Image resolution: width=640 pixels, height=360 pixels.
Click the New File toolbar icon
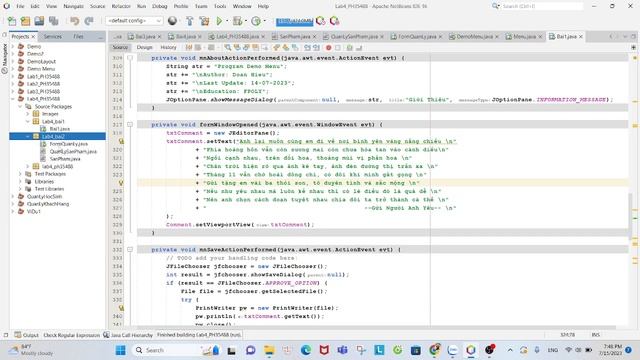coord(12,21)
